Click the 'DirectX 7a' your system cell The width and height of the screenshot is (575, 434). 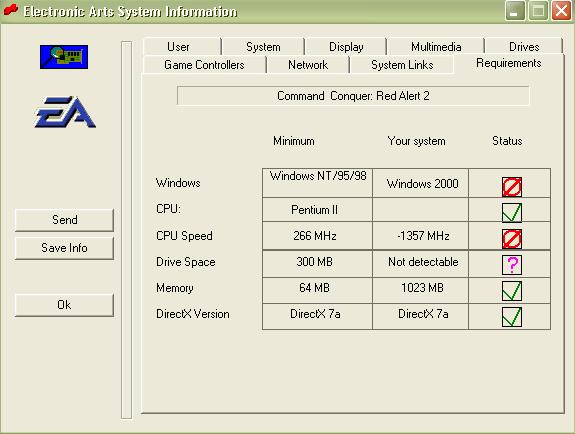tap(421, 316)
